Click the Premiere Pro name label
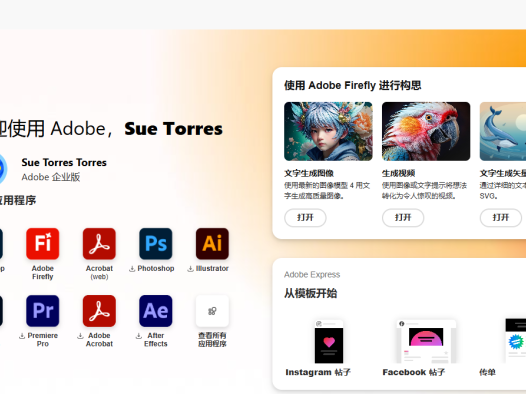 (x=43, y=340)
